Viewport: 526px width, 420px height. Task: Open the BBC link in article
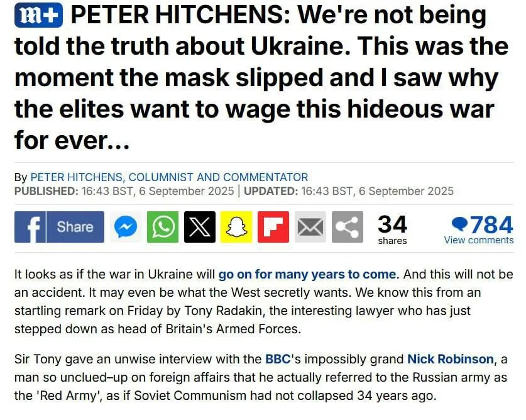coord(278,359)
